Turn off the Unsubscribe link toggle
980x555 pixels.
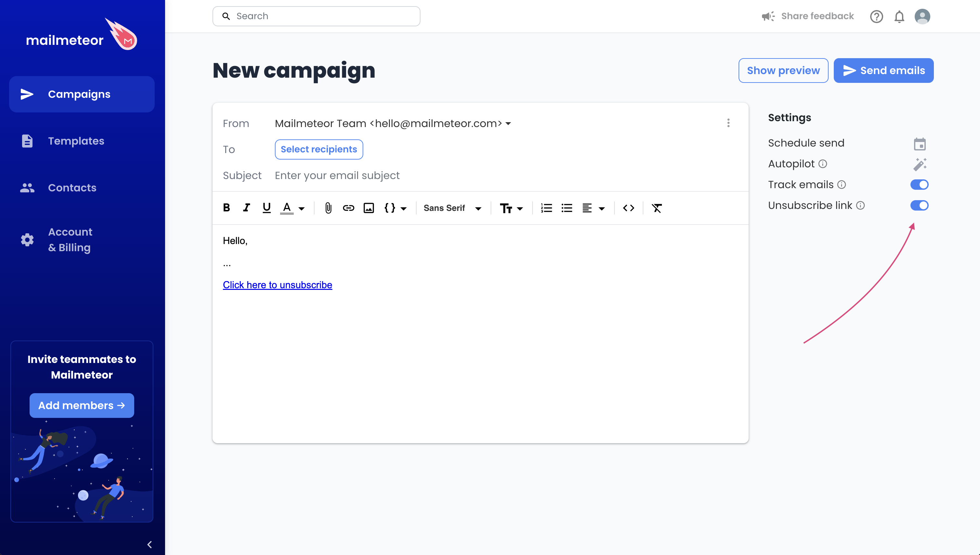919,205
